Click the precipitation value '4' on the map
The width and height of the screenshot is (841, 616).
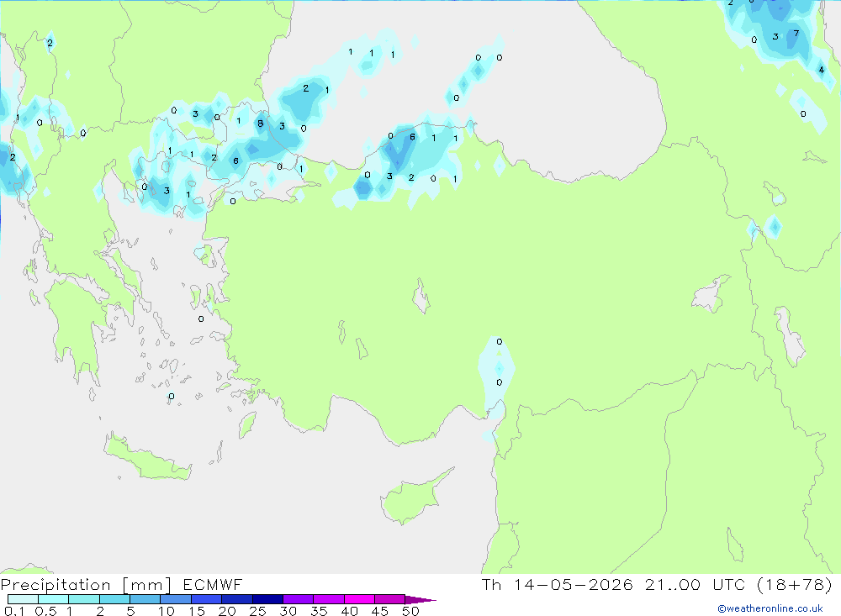tap(821, 70)
